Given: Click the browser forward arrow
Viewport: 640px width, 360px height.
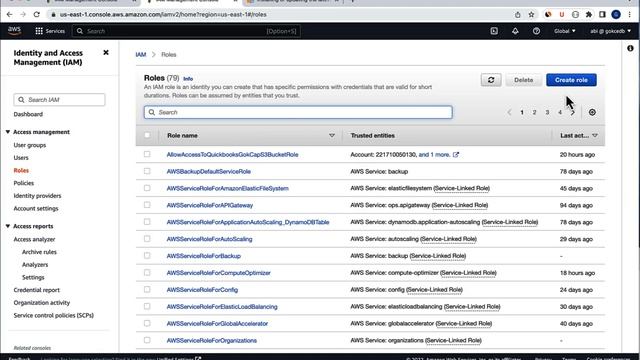Looking at the screenshot, I should 23,14.
